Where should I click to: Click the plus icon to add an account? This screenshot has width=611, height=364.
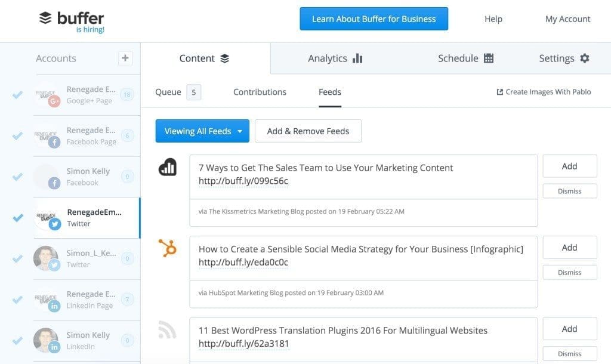click(x=125, y=58)
